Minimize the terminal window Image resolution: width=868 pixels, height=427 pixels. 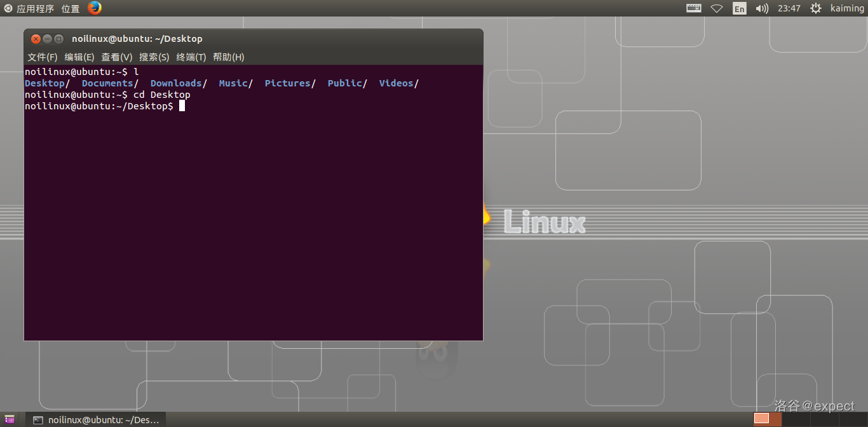48,39
